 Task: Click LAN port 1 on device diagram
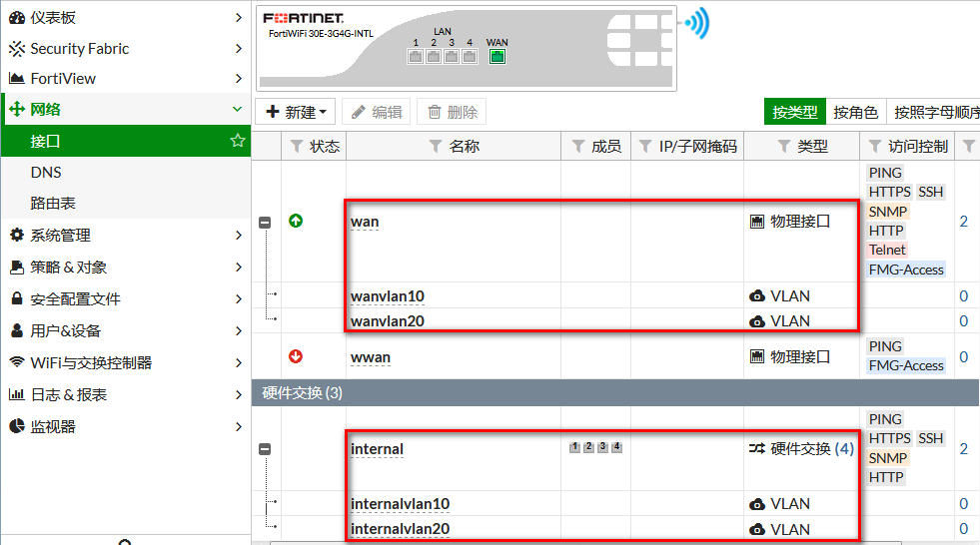tap(416, 57)
